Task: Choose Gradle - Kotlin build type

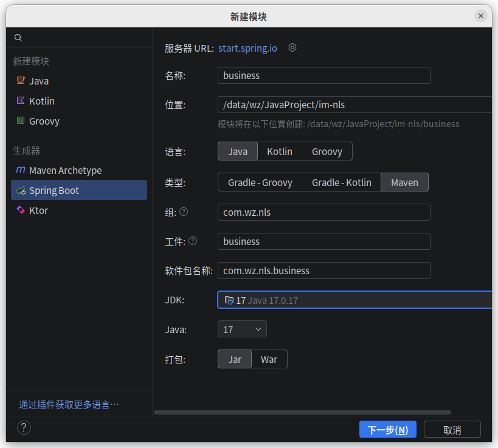Action: 341,182
